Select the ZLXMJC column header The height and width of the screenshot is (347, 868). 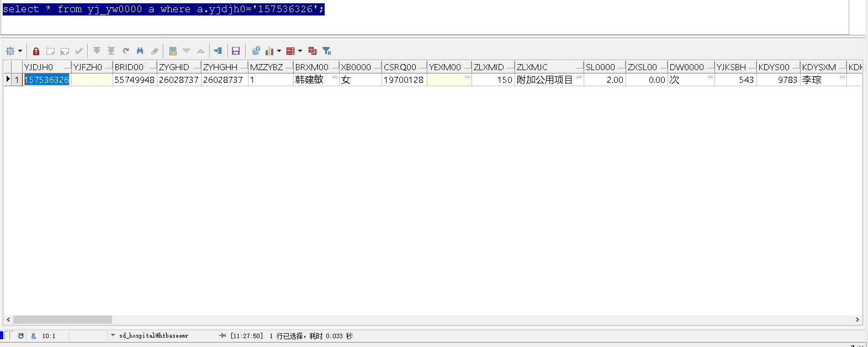(549, 67)
